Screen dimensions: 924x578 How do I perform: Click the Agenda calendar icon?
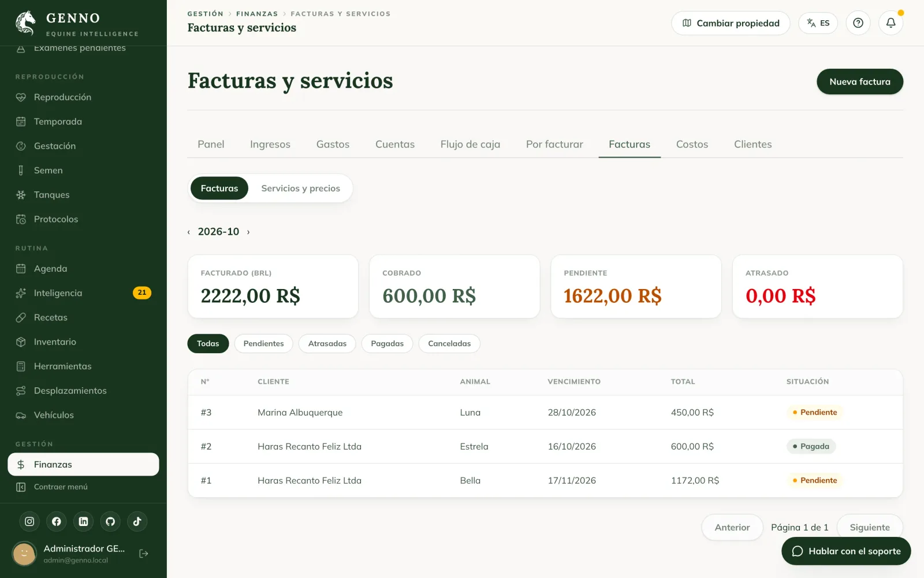pos(21,269)
